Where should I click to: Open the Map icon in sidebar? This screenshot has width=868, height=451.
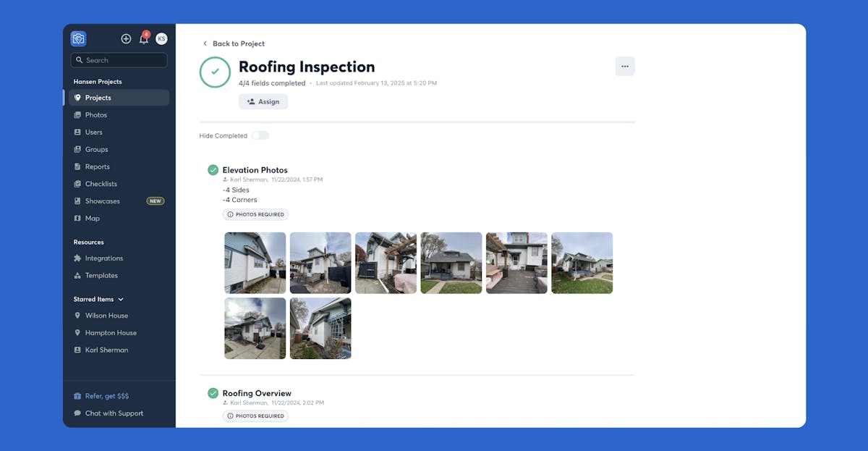[x=77, y=219]
